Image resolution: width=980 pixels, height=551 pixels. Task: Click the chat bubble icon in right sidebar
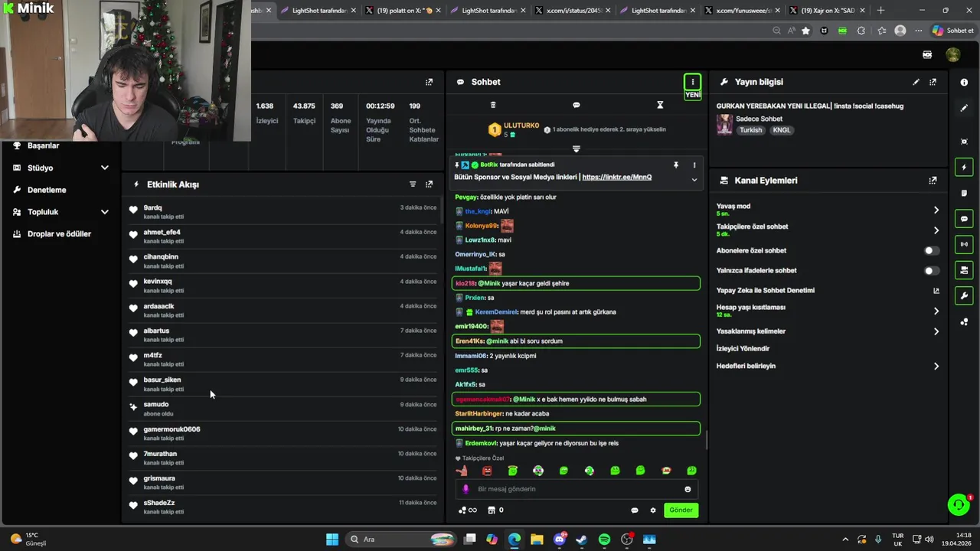click(x=964, y=219)
